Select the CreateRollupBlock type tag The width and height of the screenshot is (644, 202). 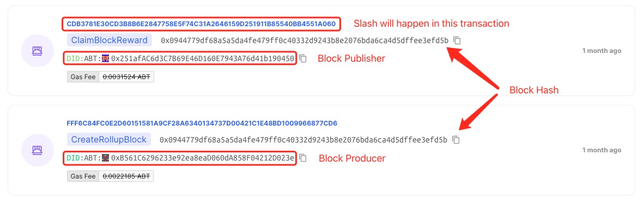pos(109,139)
